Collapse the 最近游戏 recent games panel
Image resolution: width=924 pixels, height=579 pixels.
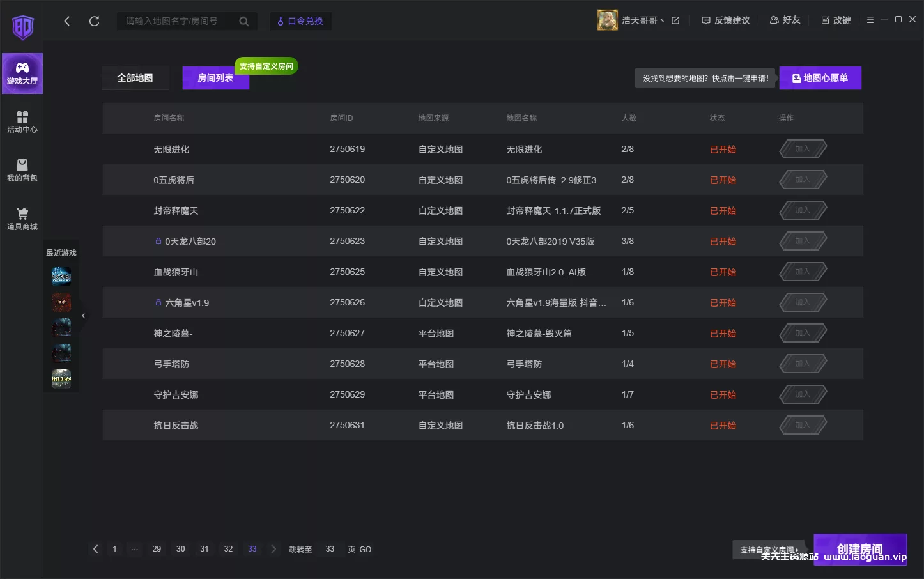pos(83,315)
